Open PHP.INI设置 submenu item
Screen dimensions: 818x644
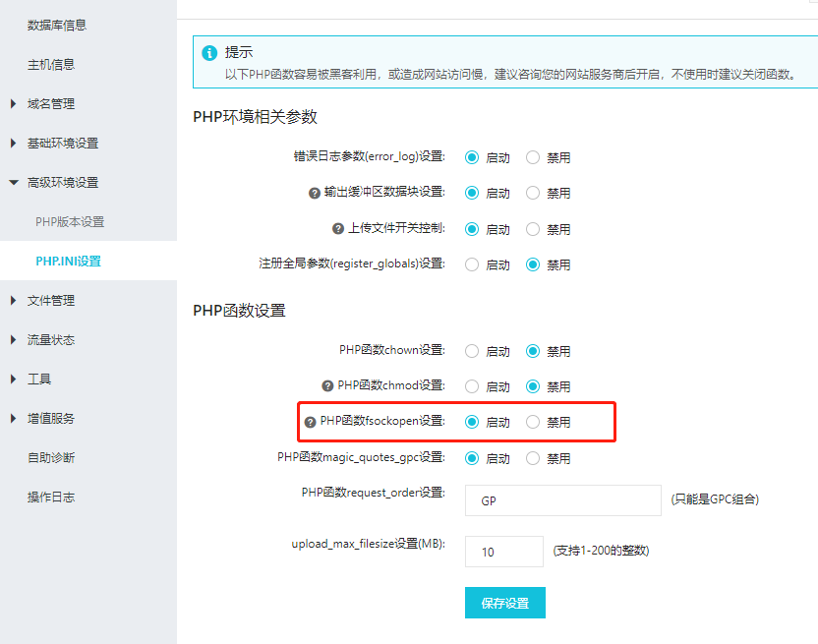69,261
